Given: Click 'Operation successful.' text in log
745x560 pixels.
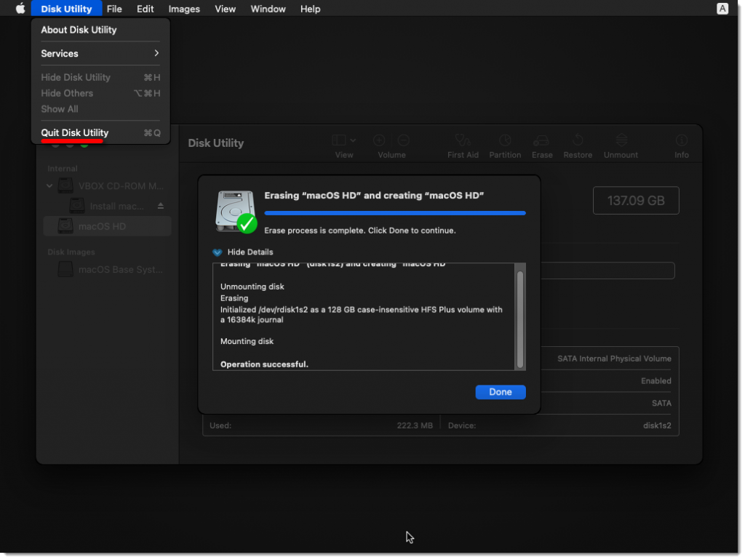Looking at the screenshot, I should [x=264, y=364].
